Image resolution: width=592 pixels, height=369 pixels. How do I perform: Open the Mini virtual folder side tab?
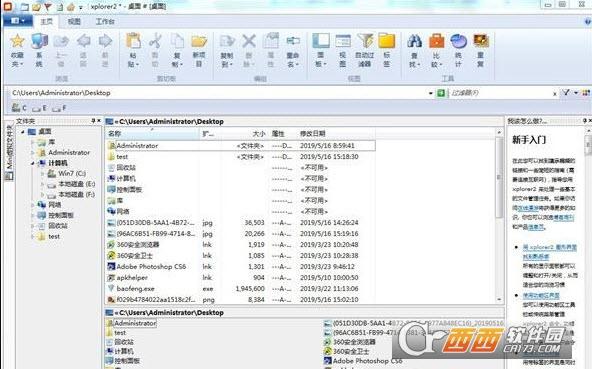click(x=9, y=152)
